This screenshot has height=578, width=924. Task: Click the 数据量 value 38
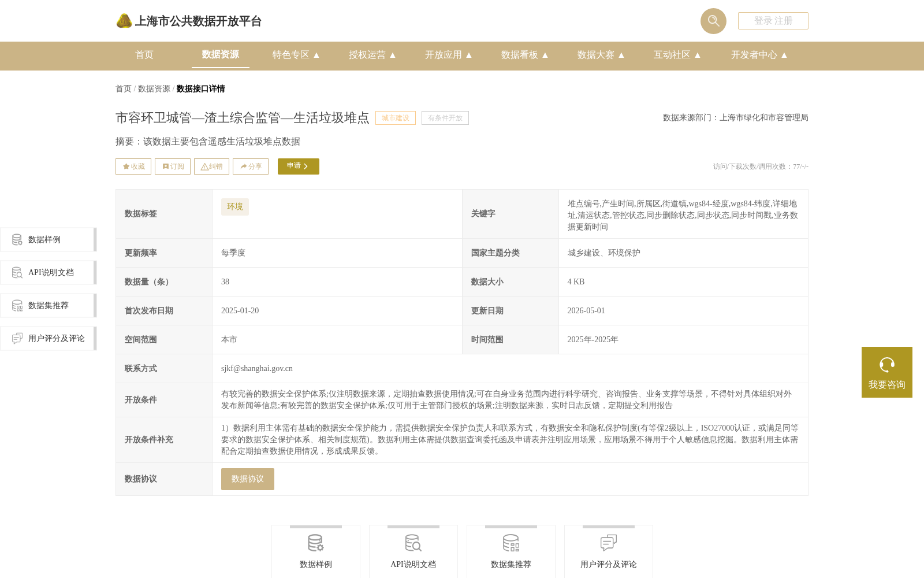225,282
